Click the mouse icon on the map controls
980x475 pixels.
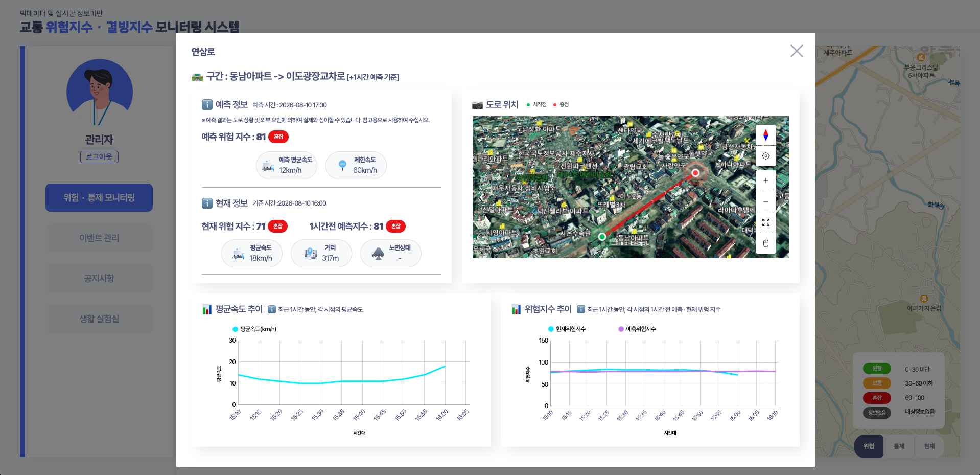[x=765, y=243]
